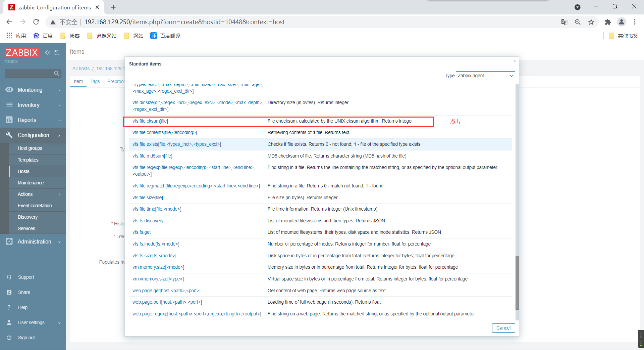644x350 pixels.
Task: Expand the Monitoring menu section
Action: [59, 90]
